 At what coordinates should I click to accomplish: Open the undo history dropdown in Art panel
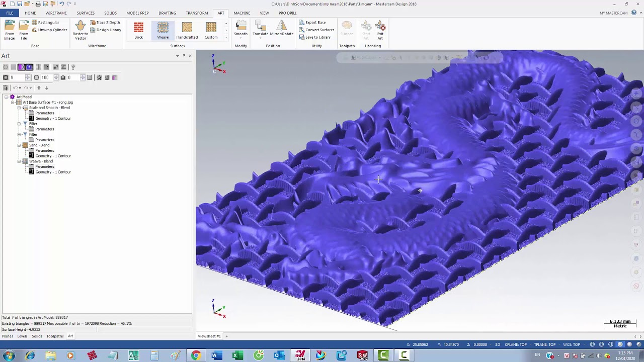[20, 87]
